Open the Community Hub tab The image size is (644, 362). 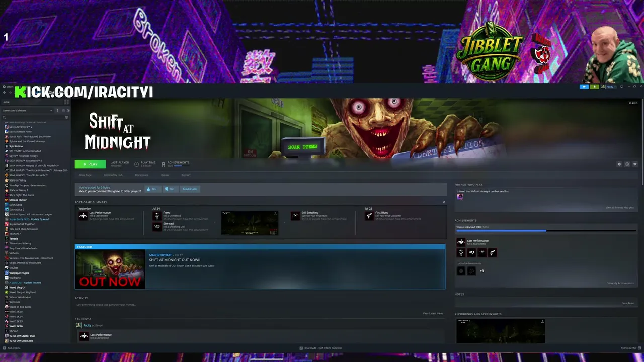point(113,175)
